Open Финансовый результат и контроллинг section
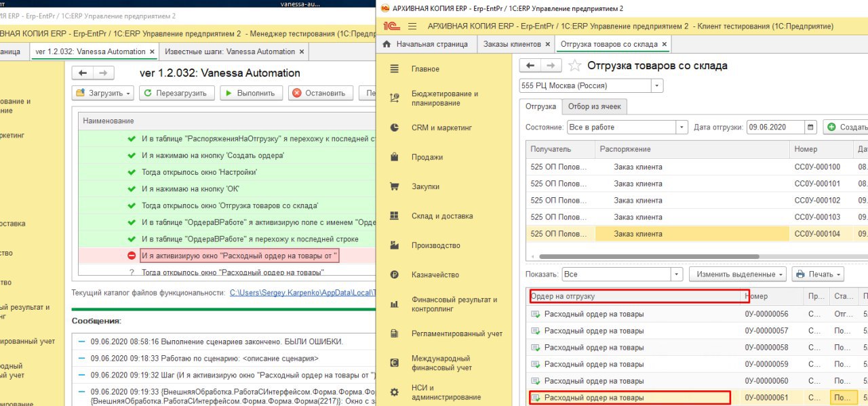Screen dimensions: 868x406 tap(454, 304)
